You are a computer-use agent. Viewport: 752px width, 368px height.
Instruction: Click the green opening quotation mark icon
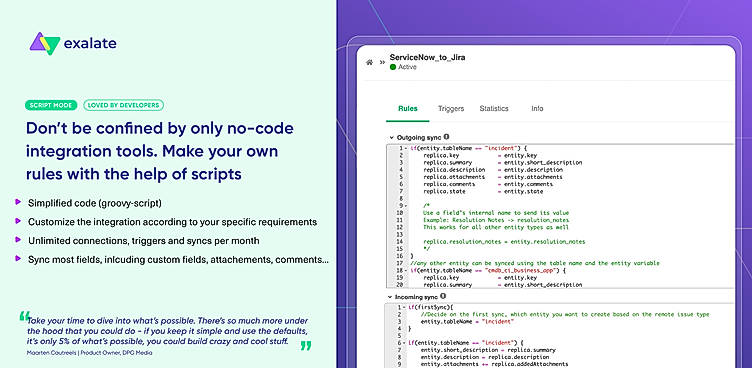[24, 316]
